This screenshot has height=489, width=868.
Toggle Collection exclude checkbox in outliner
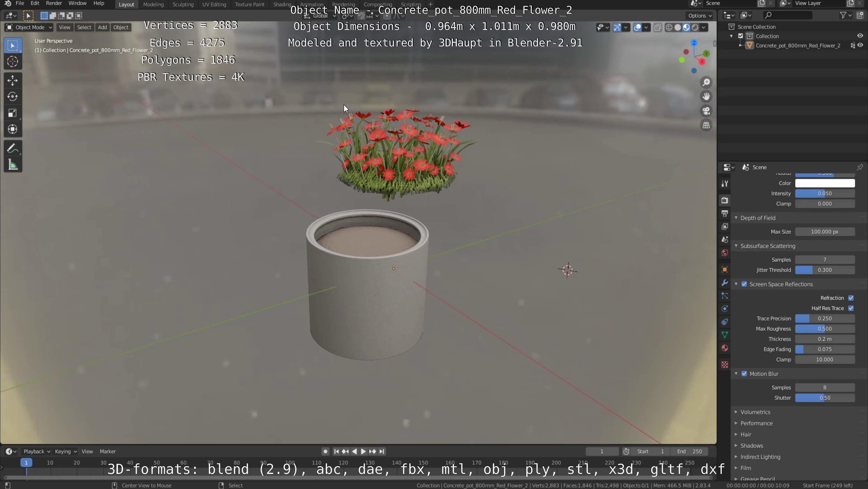pyautogui.click(x=740, y=36)
